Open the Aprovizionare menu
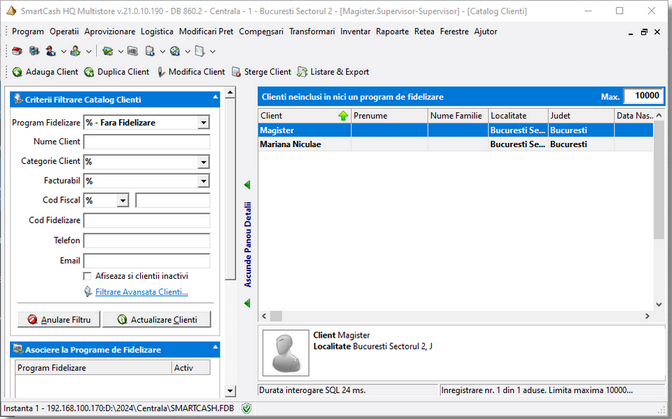The image size is (672, 419). 110,32
